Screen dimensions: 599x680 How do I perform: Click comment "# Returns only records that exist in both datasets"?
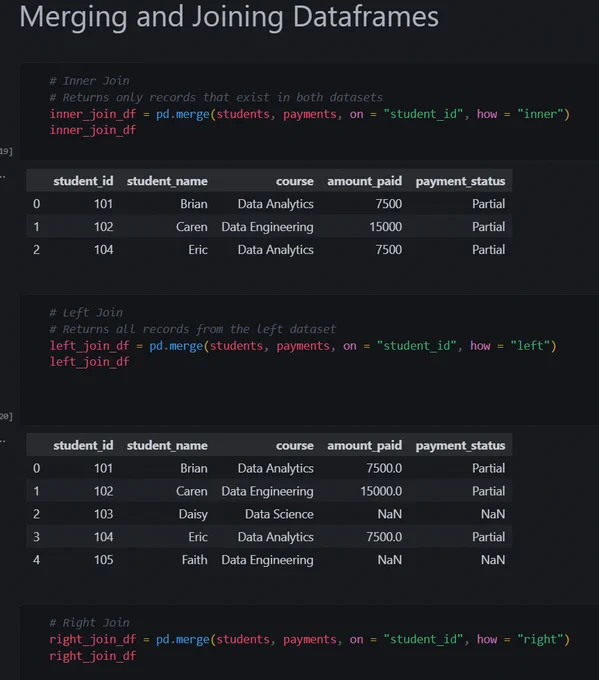[216, 98]
